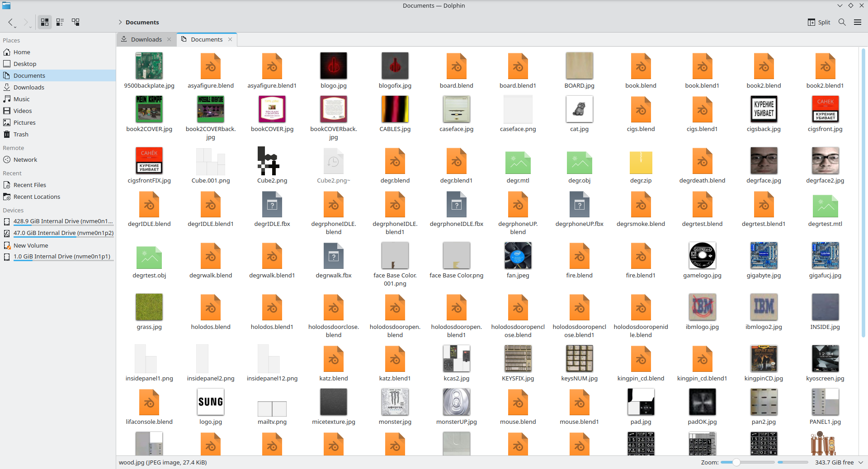Select the gamelogo.jpg thumbnail
This screenshot has height=469, width=868.
pos(702,256)
